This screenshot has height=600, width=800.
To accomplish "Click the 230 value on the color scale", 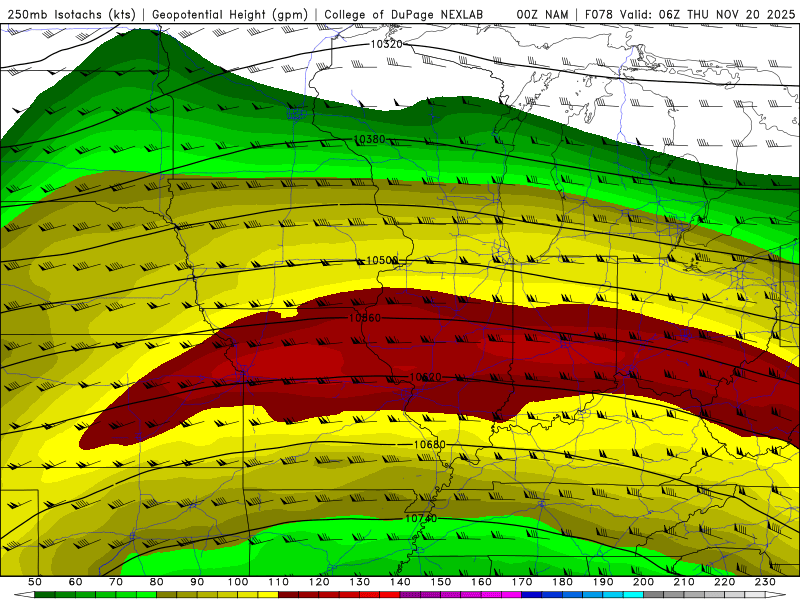I will 765,582.
